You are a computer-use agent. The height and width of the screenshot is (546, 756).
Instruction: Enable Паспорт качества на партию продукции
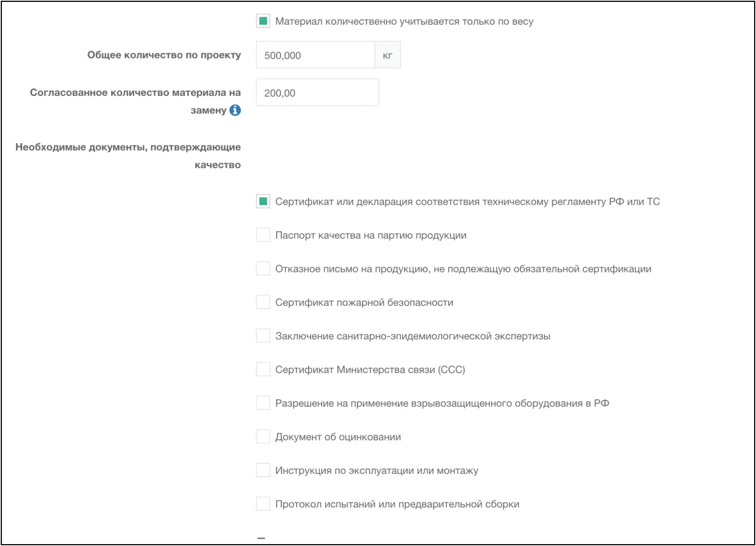point(263,235)
